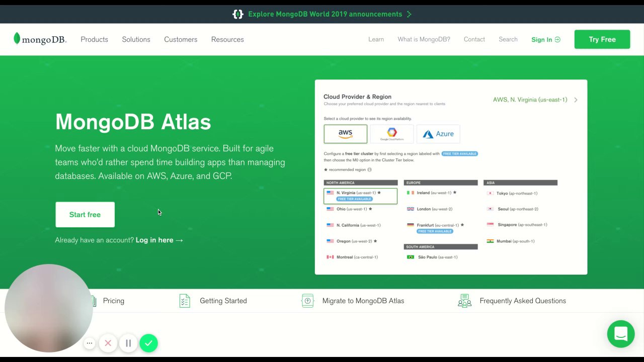Click Search in the top navigation
This screenshot has width=644, height=362.
pyautogui.click(x=508, y=39)
